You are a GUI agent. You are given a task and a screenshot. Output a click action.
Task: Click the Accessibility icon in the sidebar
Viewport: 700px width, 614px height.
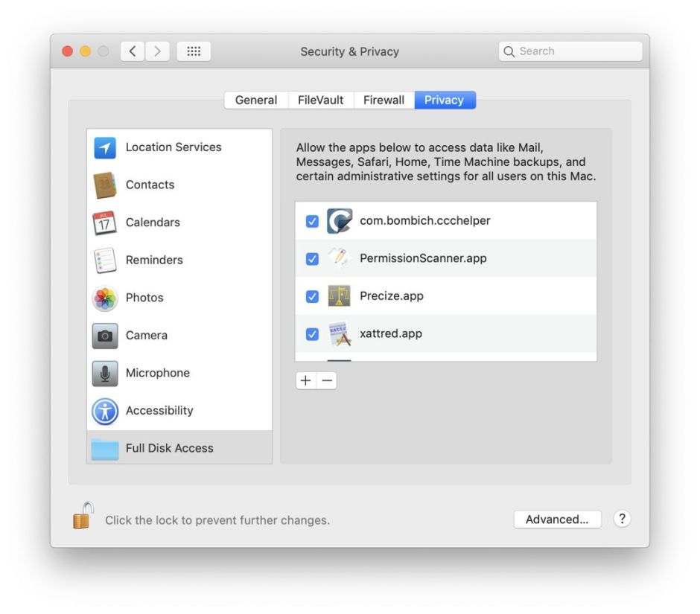coord(105,410)
